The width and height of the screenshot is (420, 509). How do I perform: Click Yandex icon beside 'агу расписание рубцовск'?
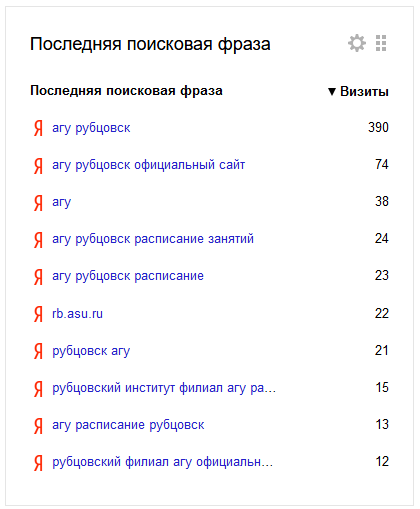(38, 425)
